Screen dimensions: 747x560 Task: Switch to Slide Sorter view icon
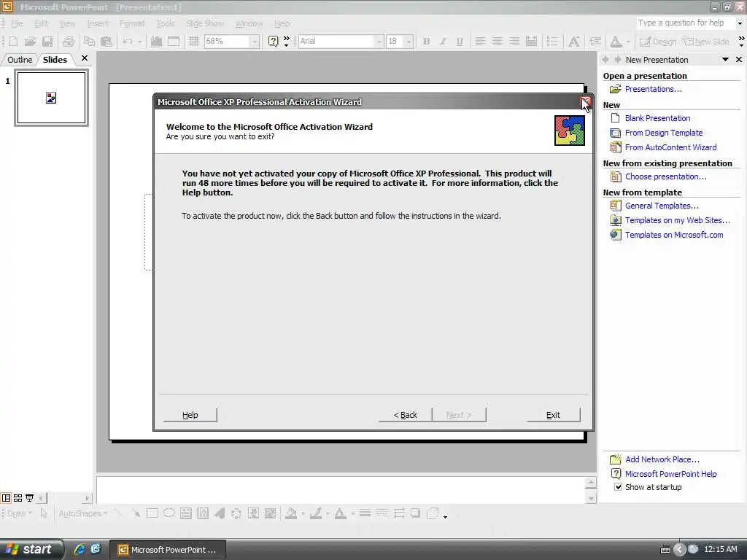click(18, 498)
